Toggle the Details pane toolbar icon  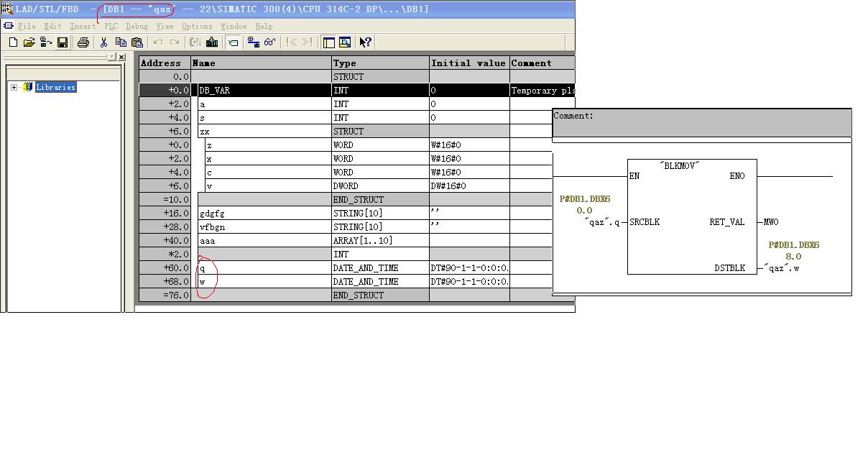[345, 42]
